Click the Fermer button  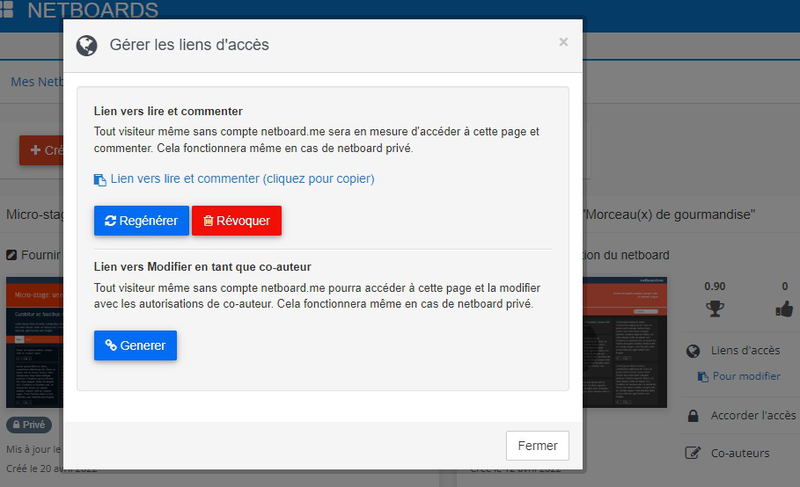click(537, 445)
